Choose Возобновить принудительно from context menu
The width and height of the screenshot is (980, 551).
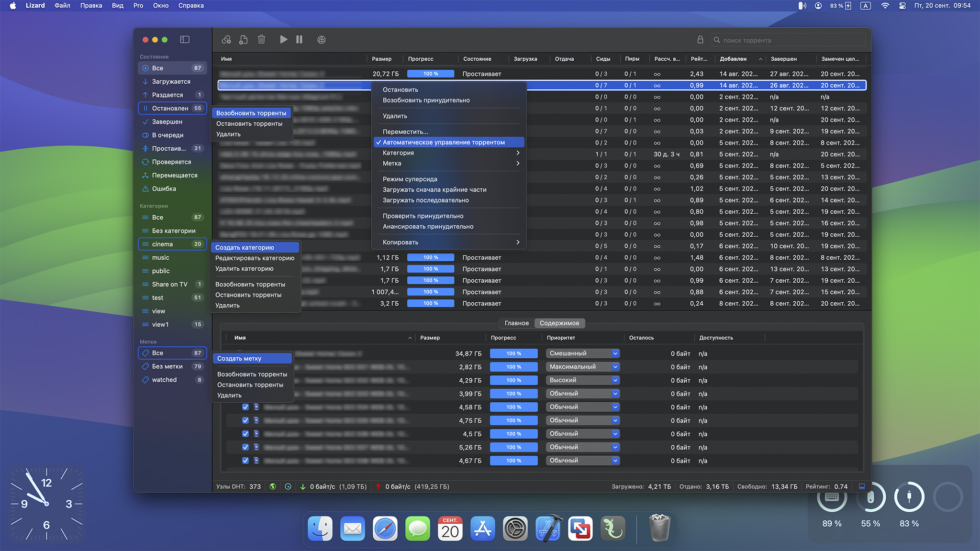point(449,100)
